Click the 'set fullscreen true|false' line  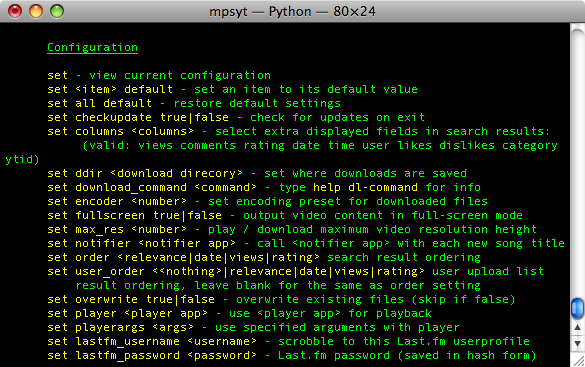285,216
